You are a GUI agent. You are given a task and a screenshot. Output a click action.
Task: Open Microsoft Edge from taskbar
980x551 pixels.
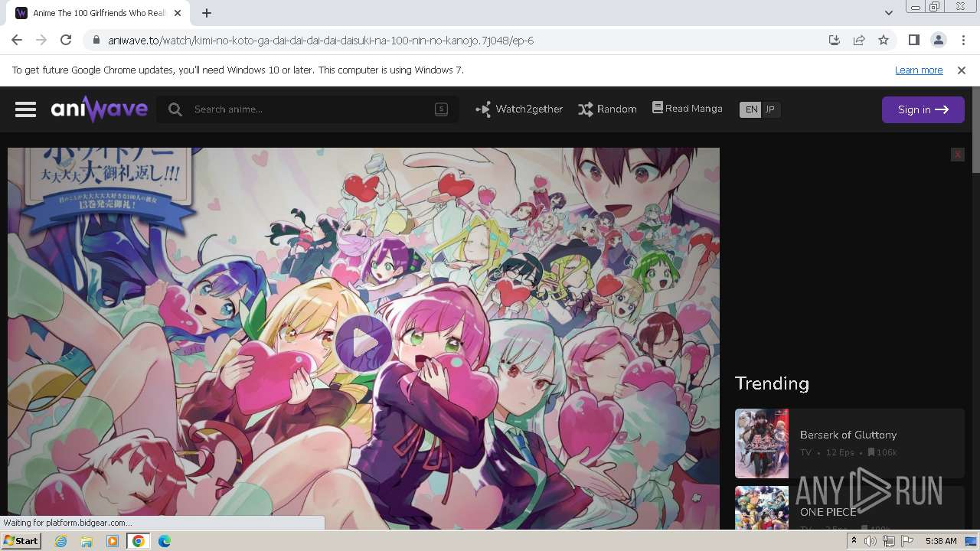[165, 541]
